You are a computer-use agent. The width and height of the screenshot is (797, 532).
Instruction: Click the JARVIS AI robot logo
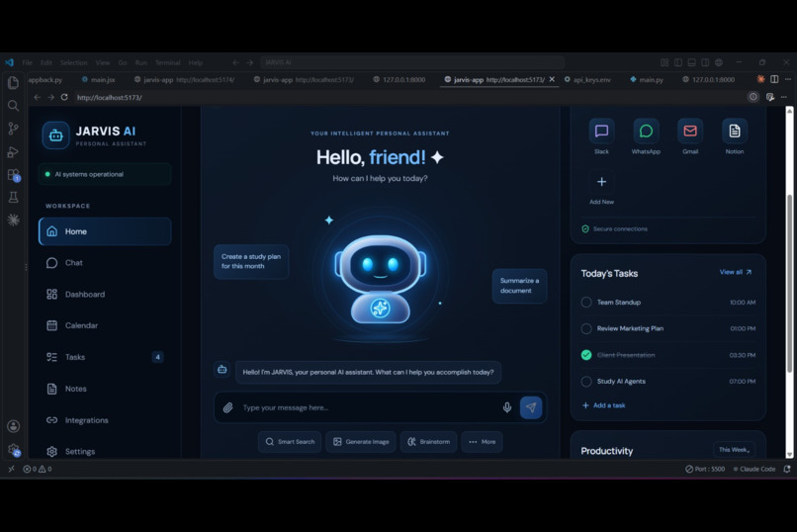pyautogui.click(x=55, y=135)
